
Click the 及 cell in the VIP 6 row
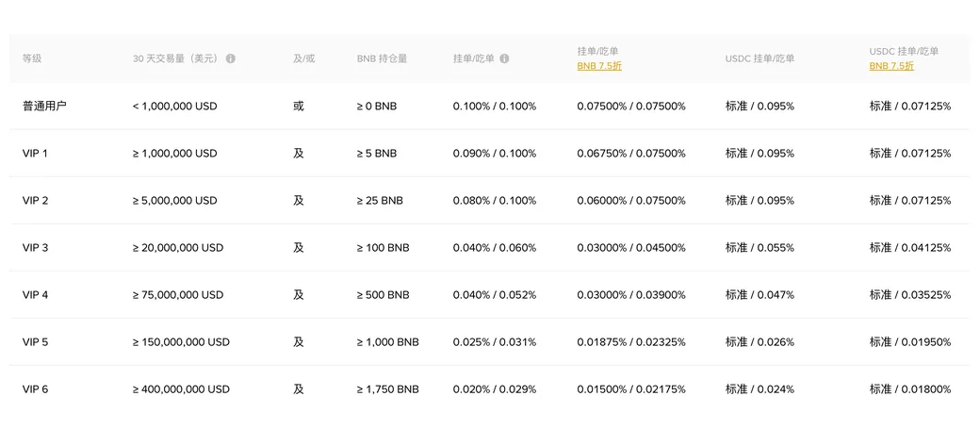click(x=298, y=389)
